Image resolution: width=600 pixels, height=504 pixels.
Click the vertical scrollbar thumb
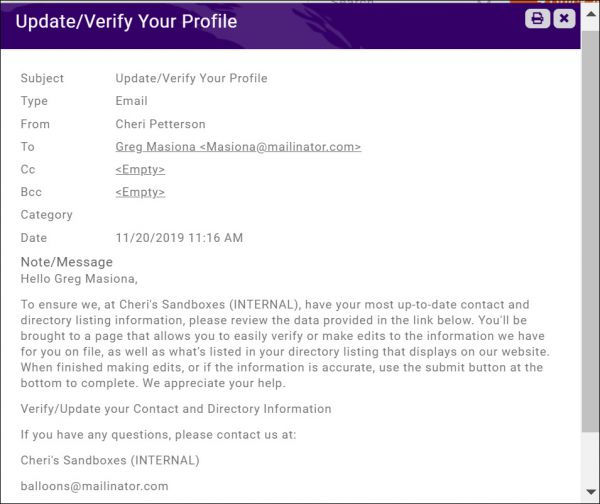tap(588, 240)
